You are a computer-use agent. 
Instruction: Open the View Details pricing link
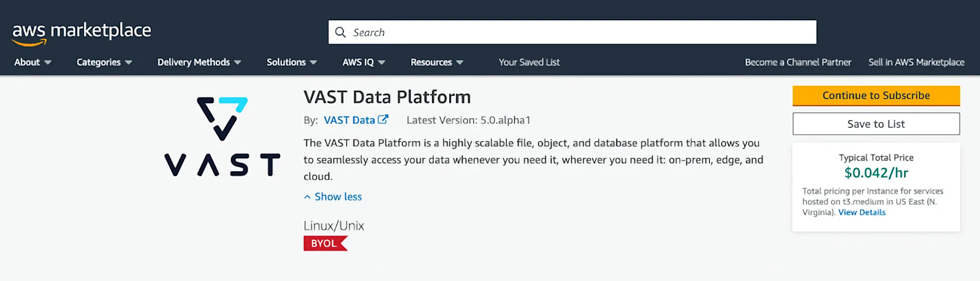point(862,212)
